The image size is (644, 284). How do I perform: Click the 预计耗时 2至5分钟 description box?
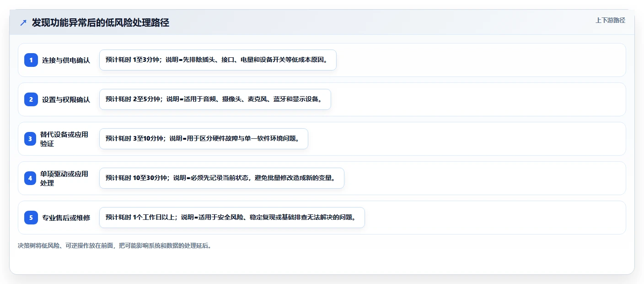(x=215, y=99)
